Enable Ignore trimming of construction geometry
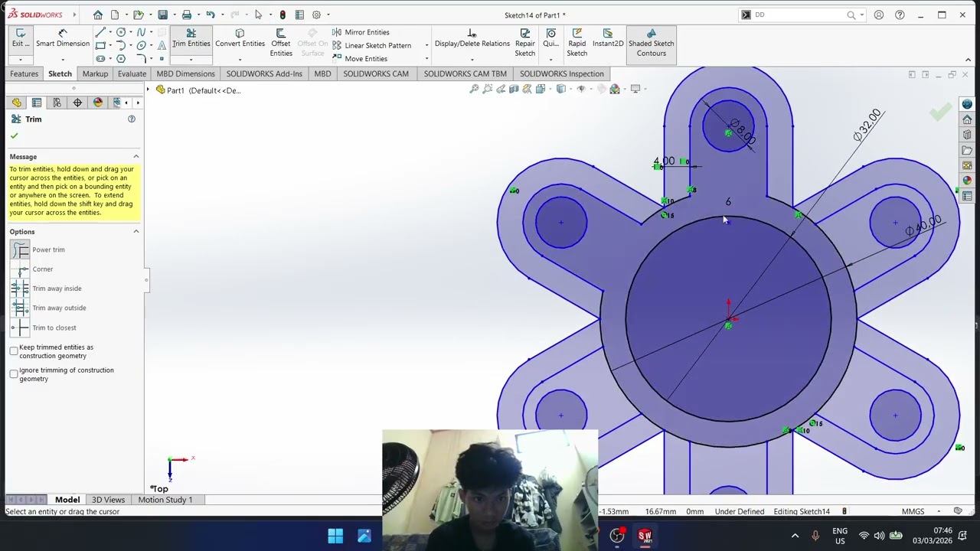The image size is (980, 551). click(x=14, y=374)
